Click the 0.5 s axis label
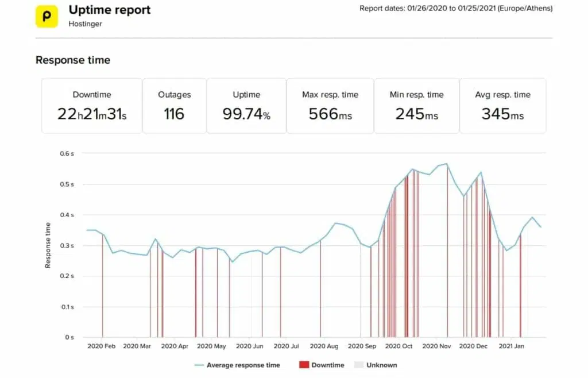 (67, 184)
